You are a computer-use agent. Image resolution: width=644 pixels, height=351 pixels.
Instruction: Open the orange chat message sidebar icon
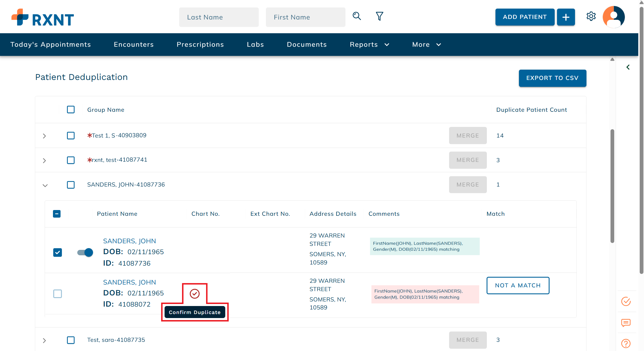[x=626, y=323]
